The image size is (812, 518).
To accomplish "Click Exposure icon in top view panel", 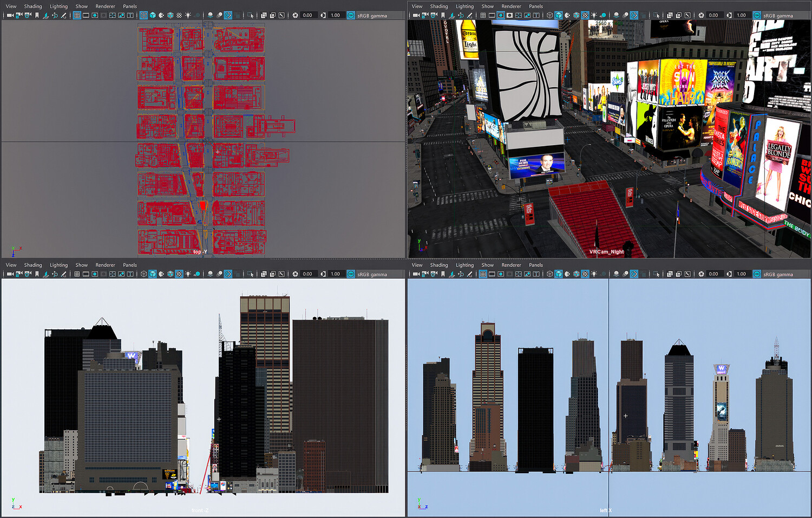I will point(295,15).
